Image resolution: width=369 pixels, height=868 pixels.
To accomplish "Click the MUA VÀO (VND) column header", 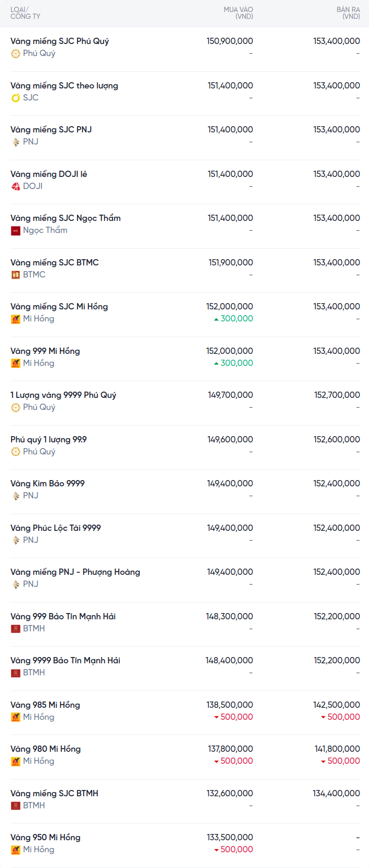I will pyautogui.click(x=238, y=13).
